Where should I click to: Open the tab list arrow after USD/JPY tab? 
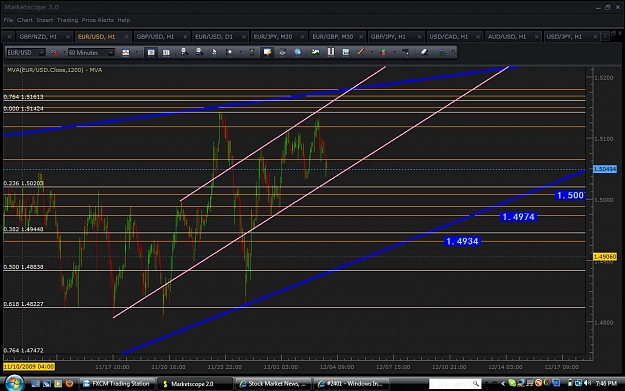[x=605, y=36]
